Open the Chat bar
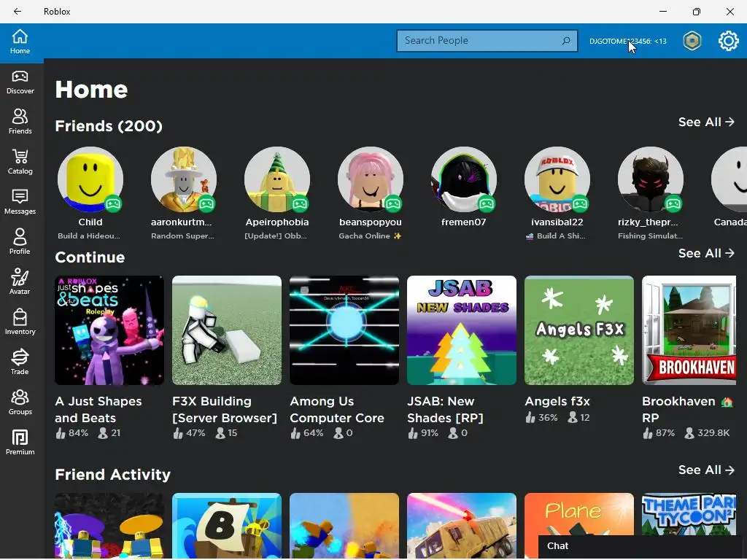The height and width of the screenshot is (560, 747). (640, 546)
